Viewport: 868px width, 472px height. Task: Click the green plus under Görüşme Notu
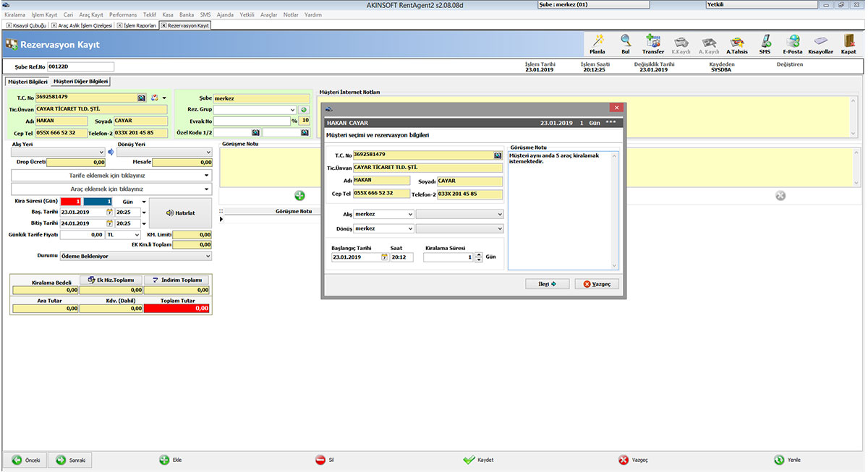(x=299, y=194)
